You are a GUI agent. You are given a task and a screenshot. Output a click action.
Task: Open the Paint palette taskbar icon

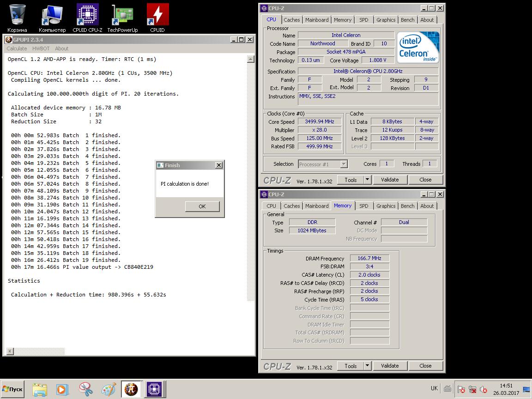point(109,389)
